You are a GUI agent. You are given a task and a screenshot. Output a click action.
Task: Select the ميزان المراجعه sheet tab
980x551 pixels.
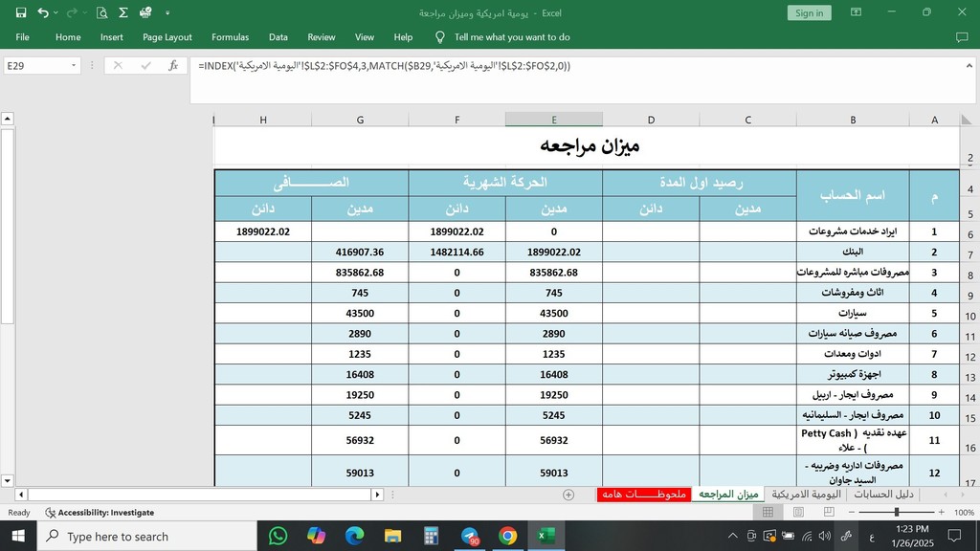(x=728, y=495)
